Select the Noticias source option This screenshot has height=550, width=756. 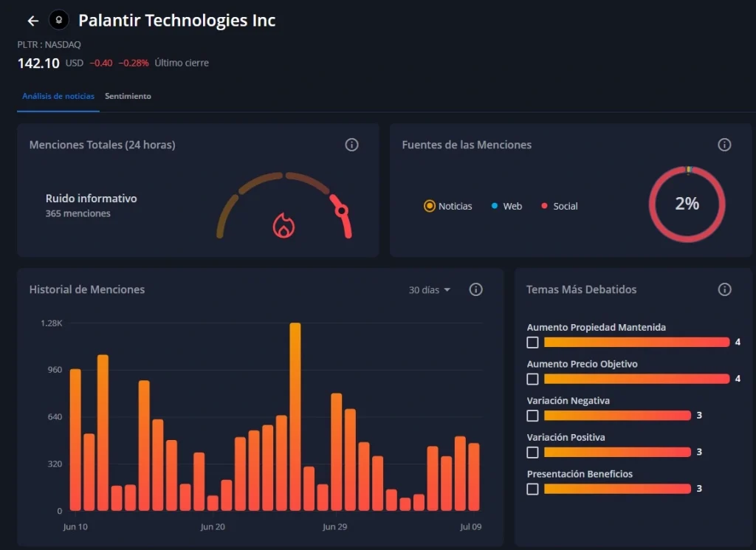pyautogui.click(x=448, y=206)
